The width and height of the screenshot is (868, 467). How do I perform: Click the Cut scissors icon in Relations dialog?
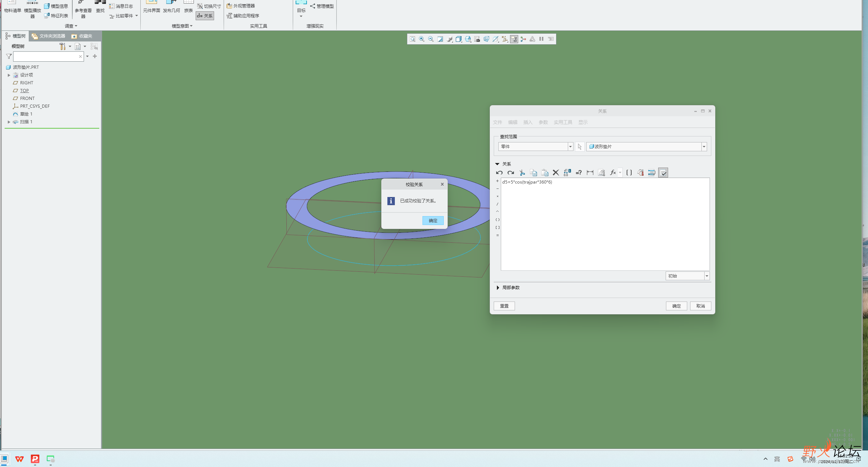(x=522, y=173)
